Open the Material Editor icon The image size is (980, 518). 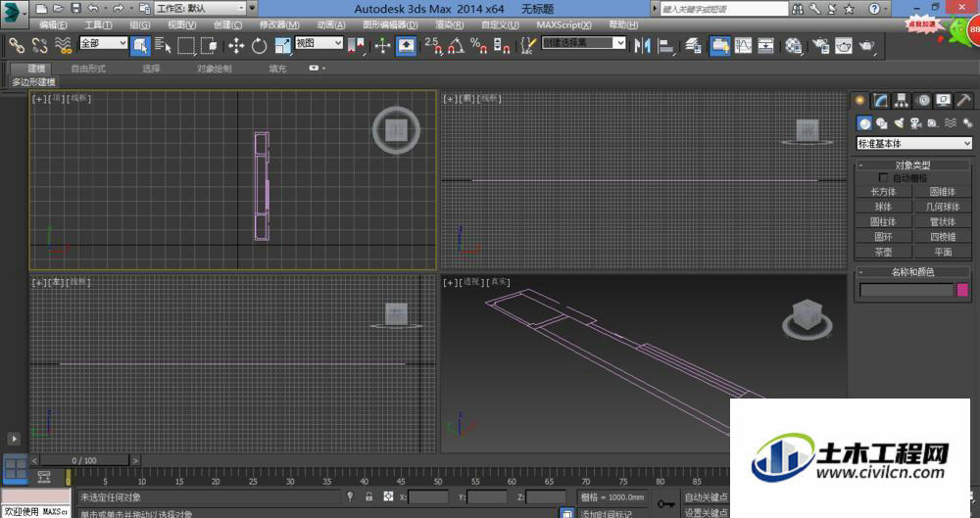click(794, 46)
